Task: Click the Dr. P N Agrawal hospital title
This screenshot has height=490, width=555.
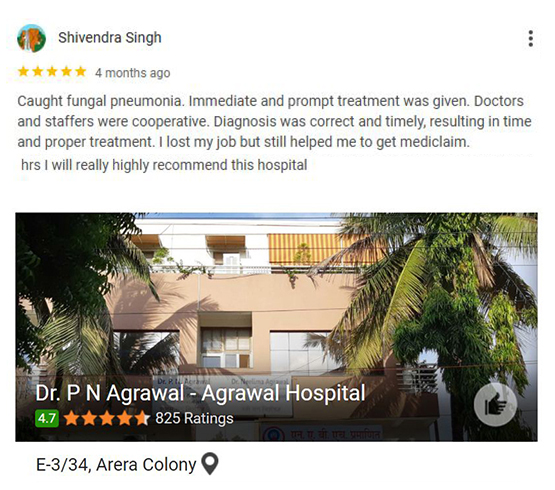Action: (x=200, y=393)
